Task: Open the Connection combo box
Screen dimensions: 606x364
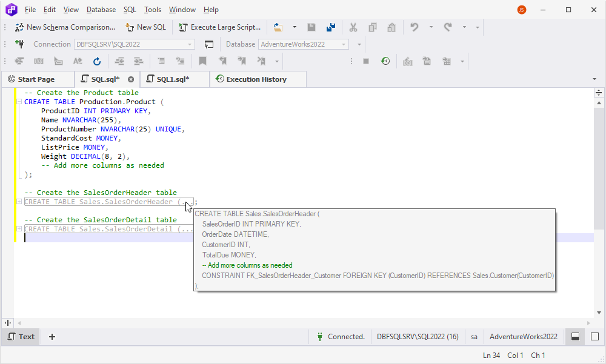Action: coord(134,44)
